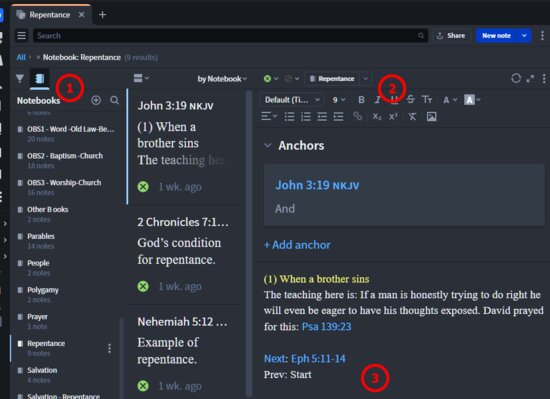Select the Salvation notebook
This screenshot has width=550, height=399.
click(x=67, y=375)
